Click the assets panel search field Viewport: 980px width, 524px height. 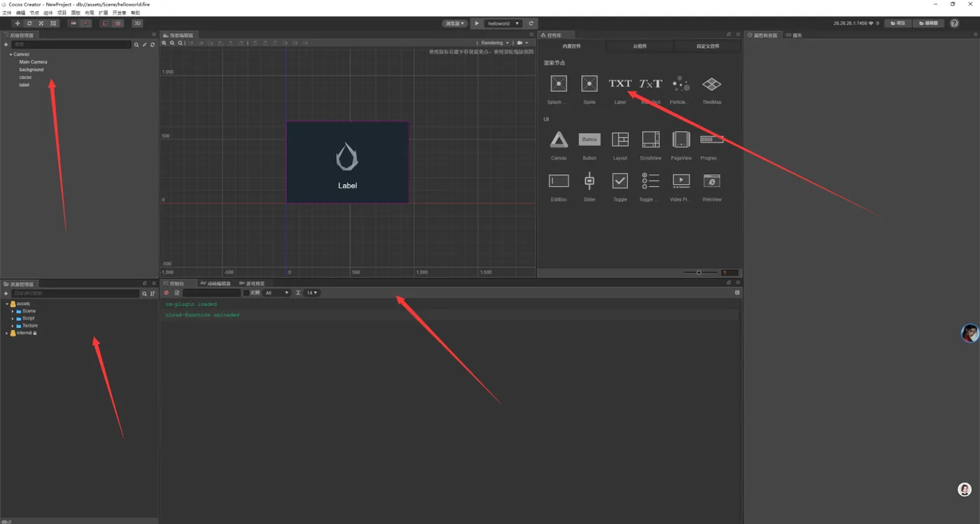point(76,294)
